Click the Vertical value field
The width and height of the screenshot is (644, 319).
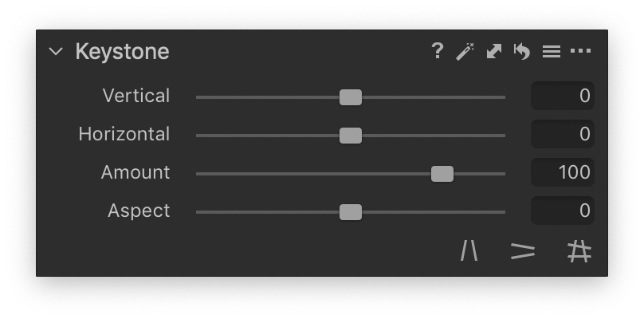(x=563, y=96)
